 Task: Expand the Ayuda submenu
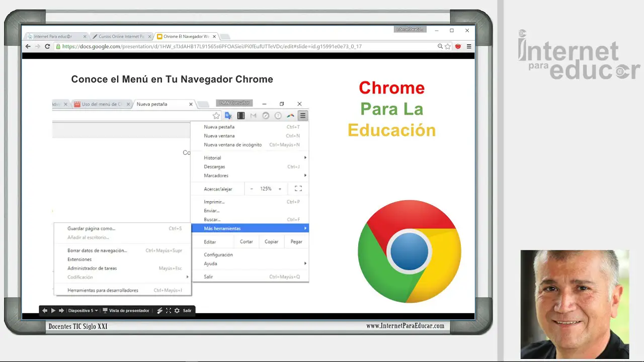pos(250,263)
